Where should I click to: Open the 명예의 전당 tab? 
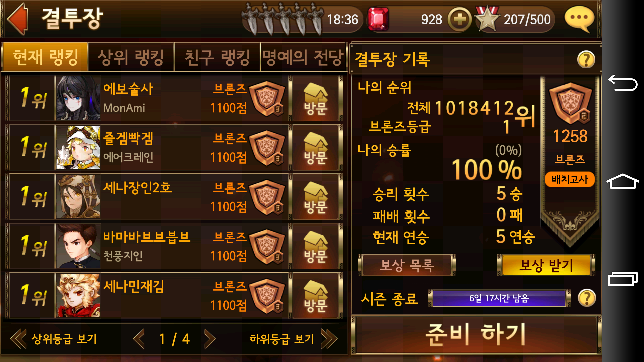point(303,57)
